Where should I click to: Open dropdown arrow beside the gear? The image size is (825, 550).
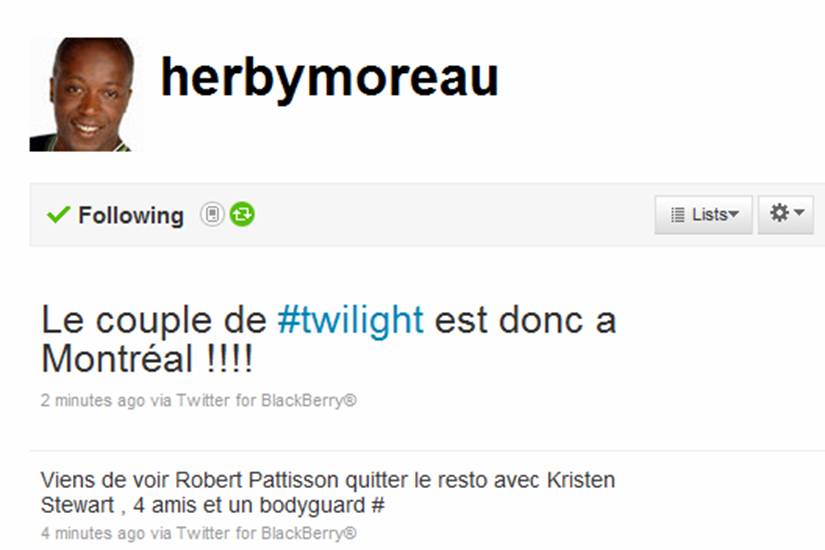click(x=799, y=212)
